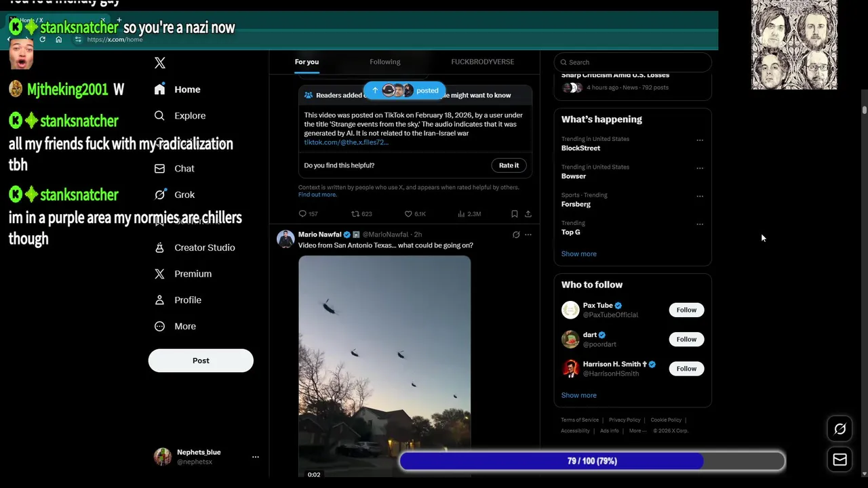The height and width of the screenshot is (488, 868).
Task: Switch to the Following tab
Action: 385,62
